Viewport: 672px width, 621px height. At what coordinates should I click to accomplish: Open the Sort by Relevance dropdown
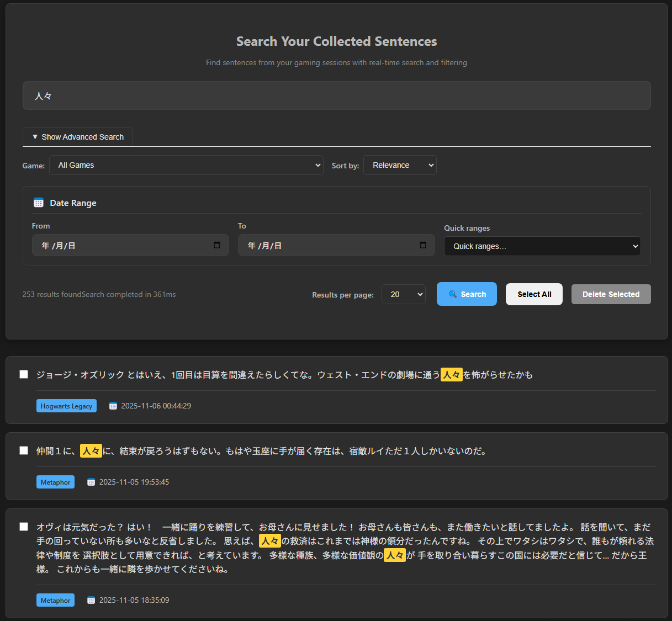coord(400,165)
